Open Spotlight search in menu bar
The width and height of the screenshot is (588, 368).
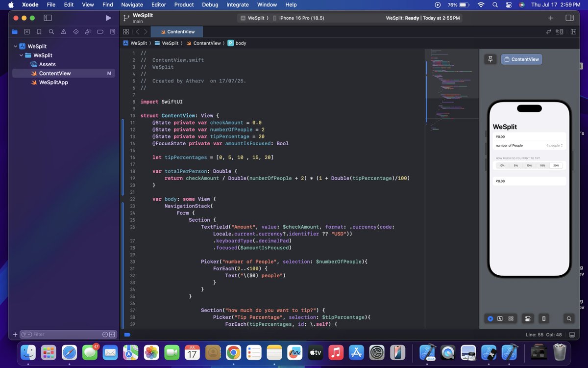click(x=495, y=4)
